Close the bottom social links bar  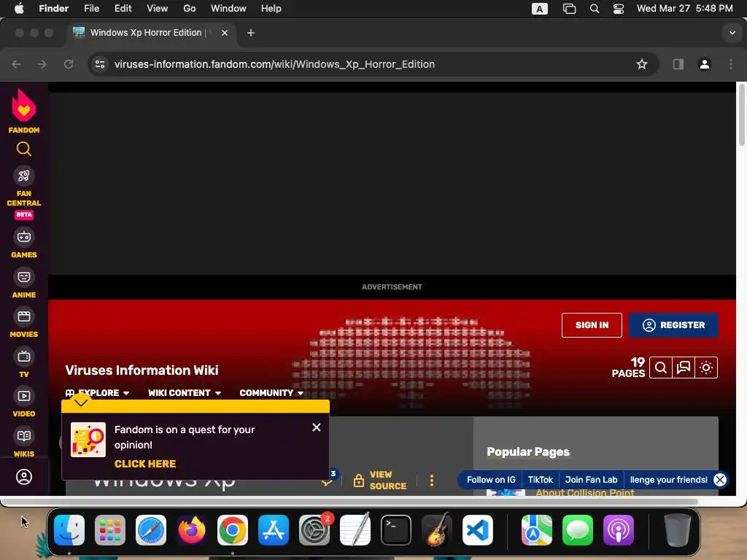pos(720,480)
